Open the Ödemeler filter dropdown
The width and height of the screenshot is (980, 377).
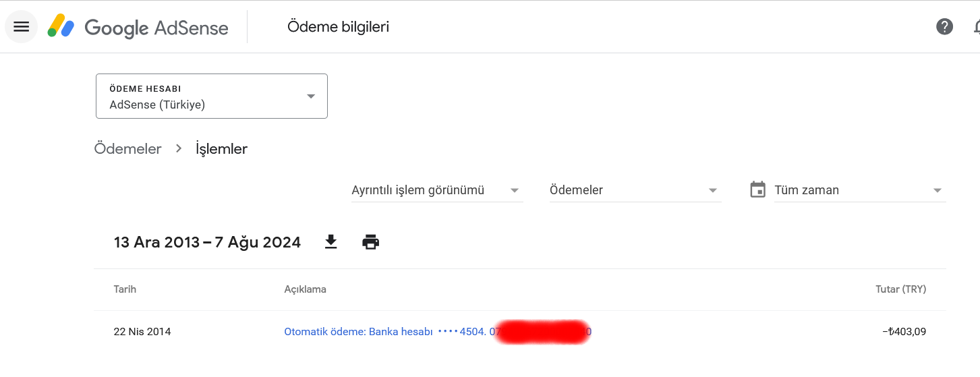click(635, 190)
